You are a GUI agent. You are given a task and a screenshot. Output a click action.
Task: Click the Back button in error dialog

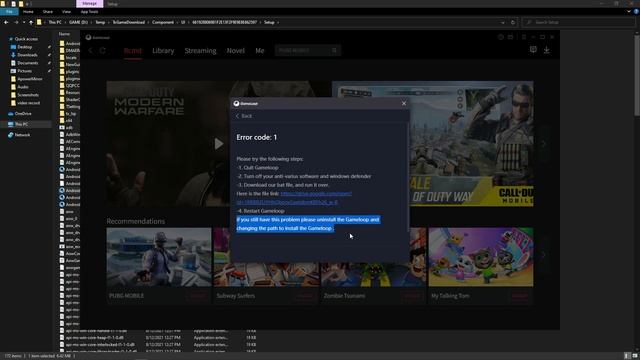244,116
